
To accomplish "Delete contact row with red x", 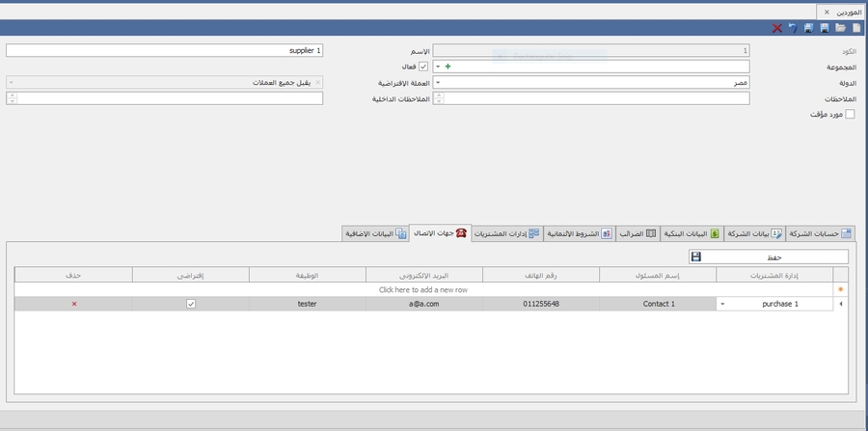I will (74, 304).
